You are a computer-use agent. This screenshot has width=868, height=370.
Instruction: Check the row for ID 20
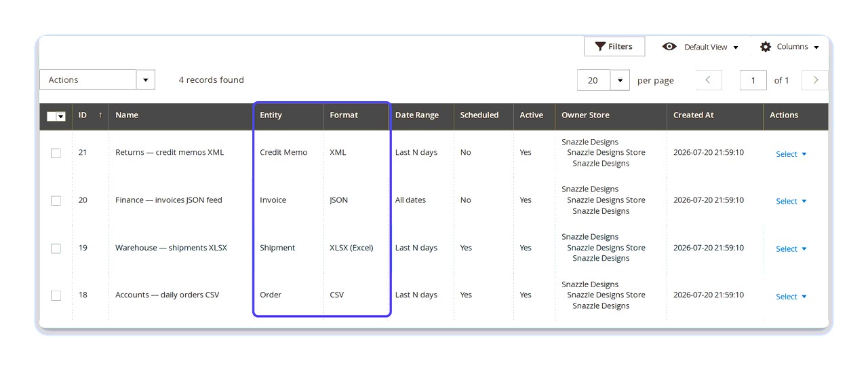(56, 201)
